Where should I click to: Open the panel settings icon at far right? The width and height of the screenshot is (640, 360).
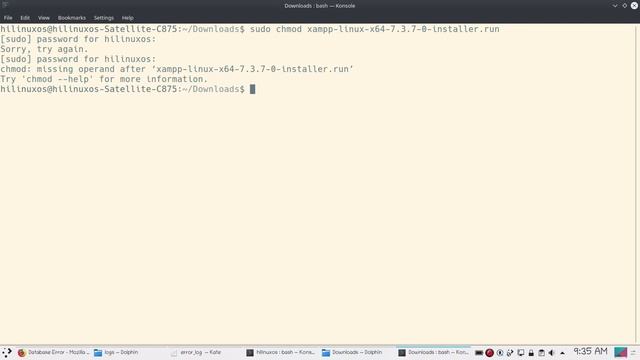coord(634,353)
